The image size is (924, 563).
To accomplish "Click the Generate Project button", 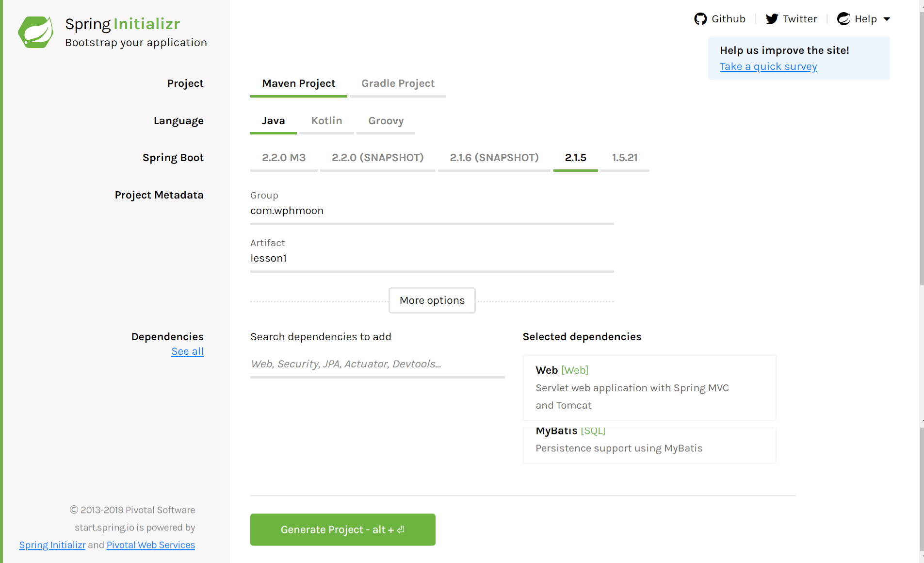I will [342, 530].
